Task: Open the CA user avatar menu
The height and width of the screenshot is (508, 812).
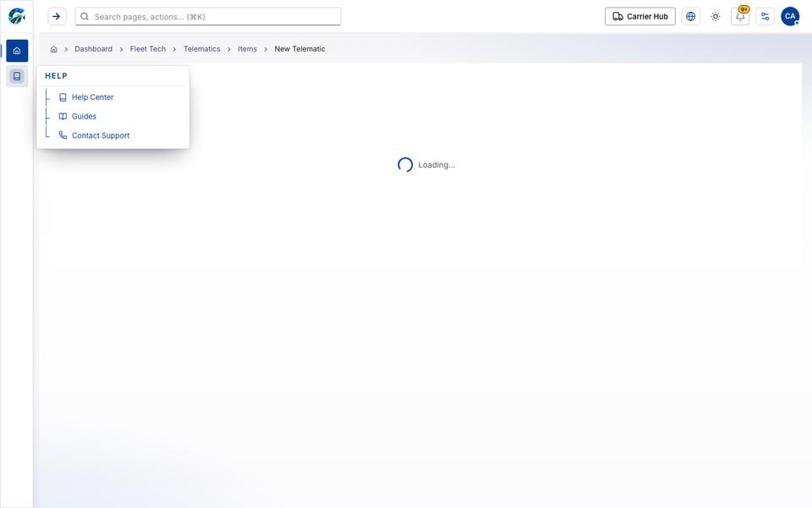Action: [x=790, y=17]
